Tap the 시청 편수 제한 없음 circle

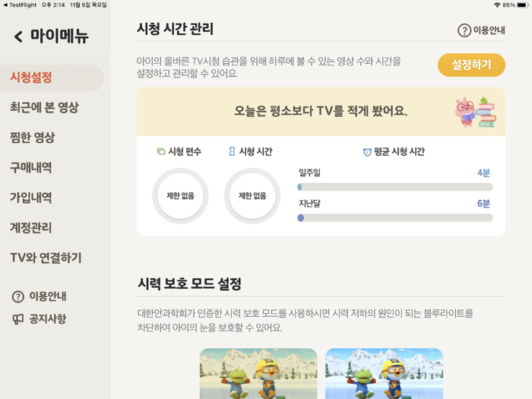(x=180, y=196)
